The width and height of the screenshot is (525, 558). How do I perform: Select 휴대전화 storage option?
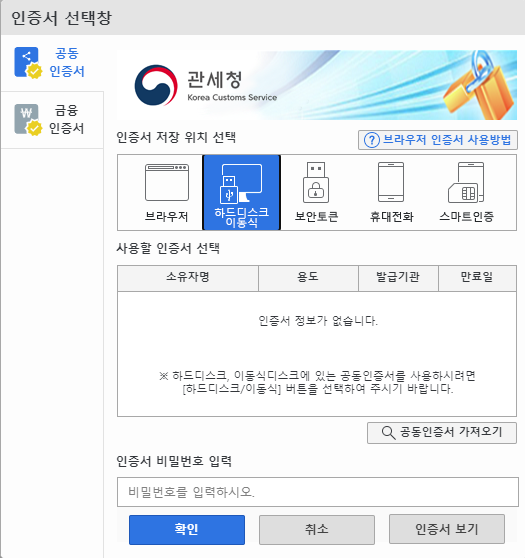pyautogui.click(x=391, y=193)
